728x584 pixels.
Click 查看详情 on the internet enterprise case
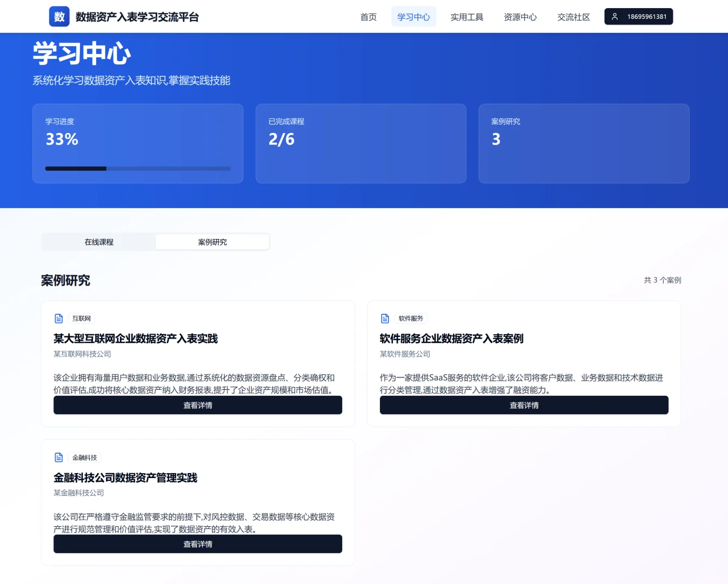[x=198, y=405]
